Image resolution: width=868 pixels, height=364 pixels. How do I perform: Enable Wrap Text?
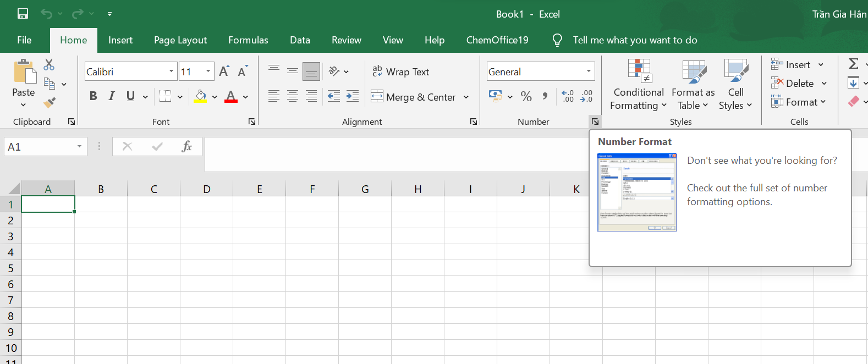click(x=400, y=71)
